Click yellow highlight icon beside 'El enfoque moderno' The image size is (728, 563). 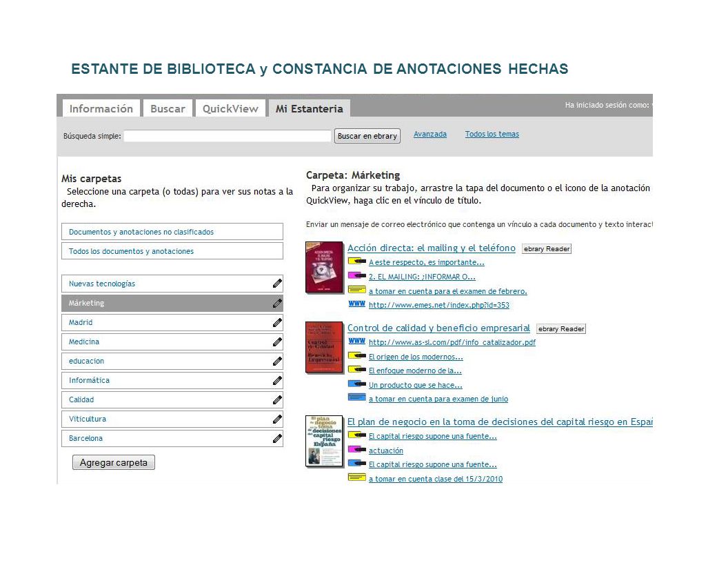click(x=357, y=370)
